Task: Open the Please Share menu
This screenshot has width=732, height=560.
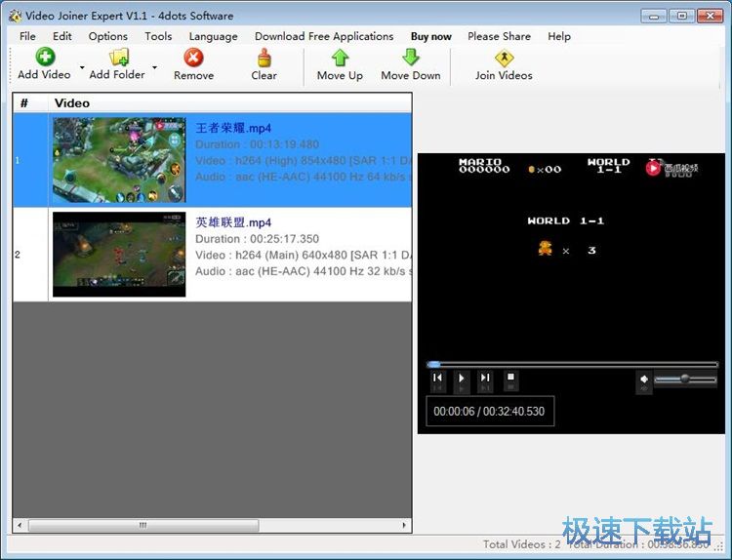Action: coord(499,36)
